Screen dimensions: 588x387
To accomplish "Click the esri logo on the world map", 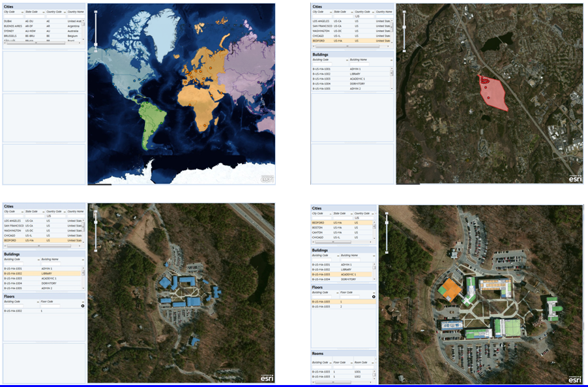I will (267, 178).
